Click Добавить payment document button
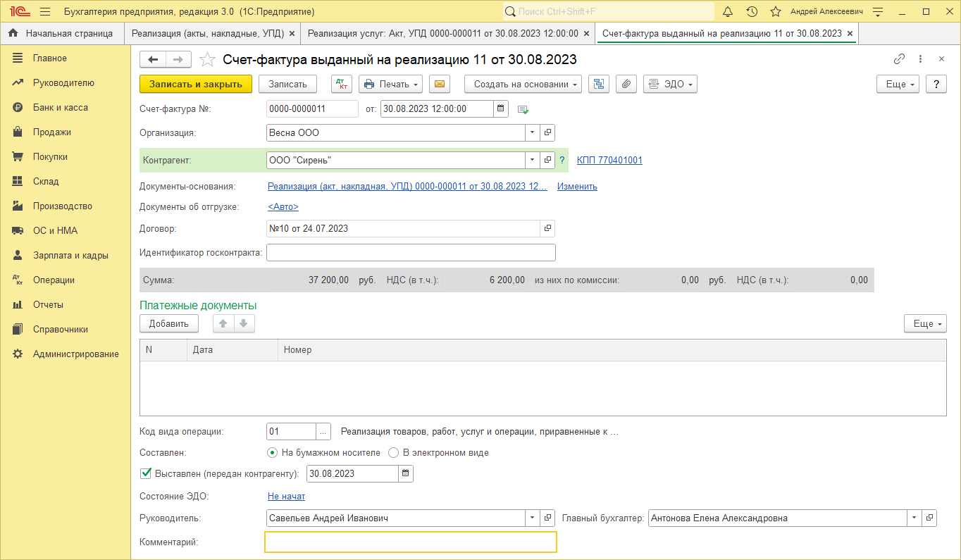The height and width of the screenshot is (560, 961). 169,324
